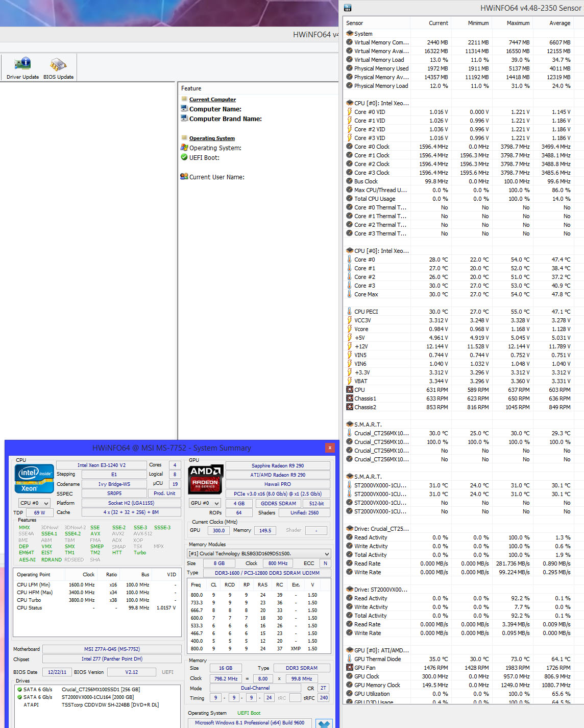Select the CPU HFM (Max) operating point row
The height and width of the screenshot is (728, 584).
pyautogui.click(x=97, y=593)
